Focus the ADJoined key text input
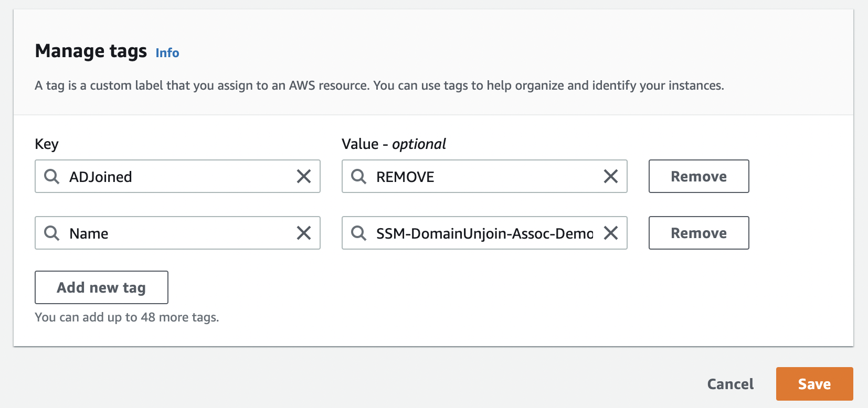Screen dimensions: 868x408 coord(178,177)
